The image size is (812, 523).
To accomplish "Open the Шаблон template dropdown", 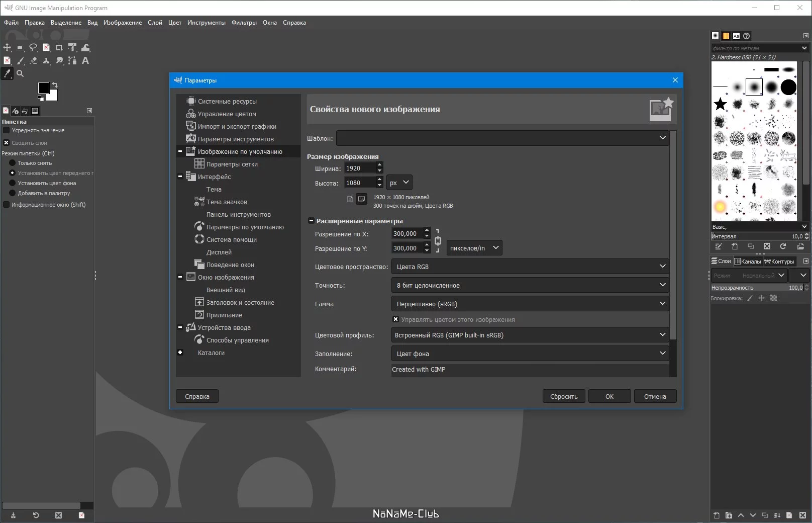I will [502, 138].
